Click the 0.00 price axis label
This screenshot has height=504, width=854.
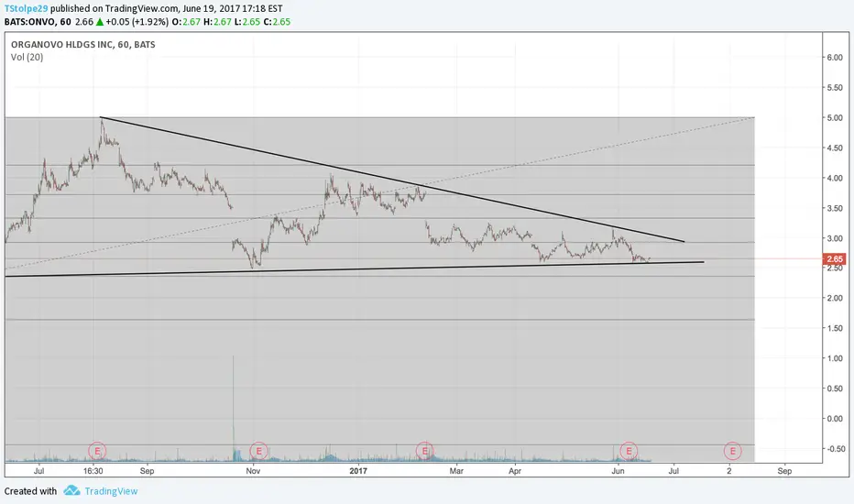pos(835,419)
